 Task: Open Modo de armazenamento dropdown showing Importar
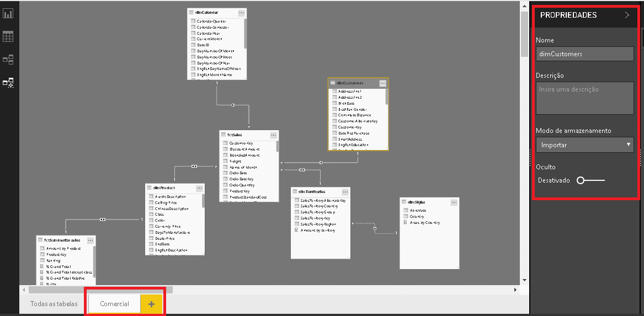coord(585,145)
